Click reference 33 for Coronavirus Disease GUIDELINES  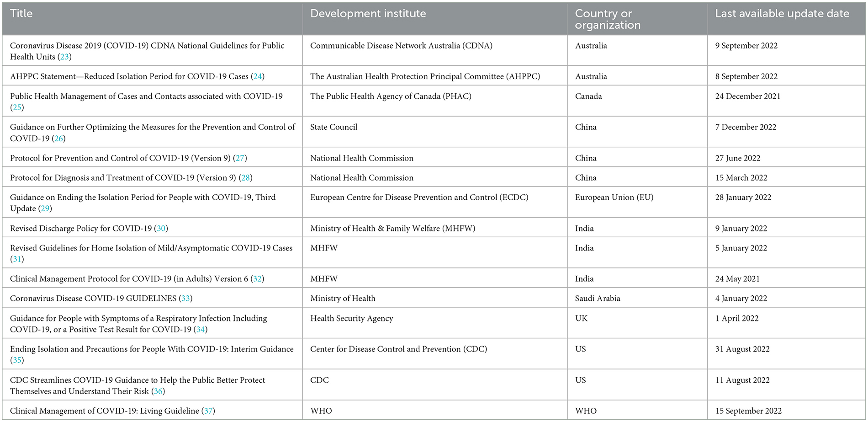(x=185, y=299)
